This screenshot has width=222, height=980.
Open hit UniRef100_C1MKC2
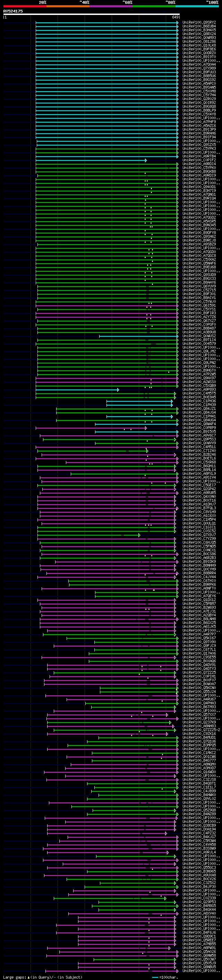199,753
